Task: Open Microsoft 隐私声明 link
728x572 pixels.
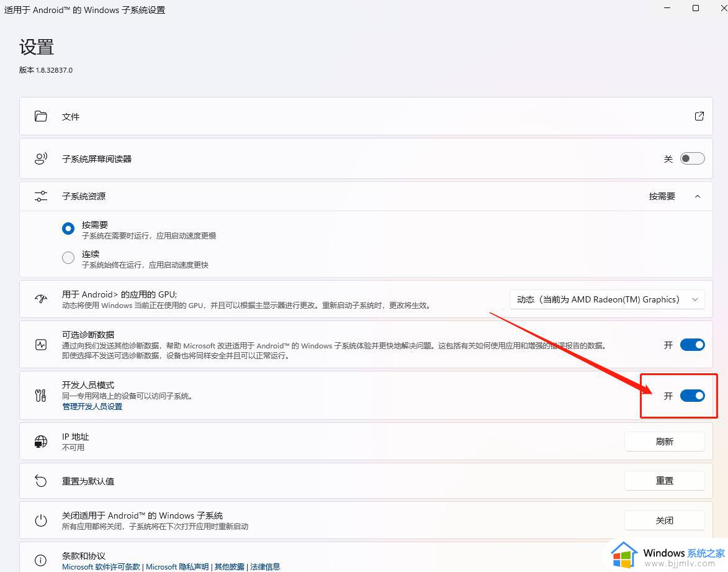Action: pyautogui.click(x=178, y=567)
